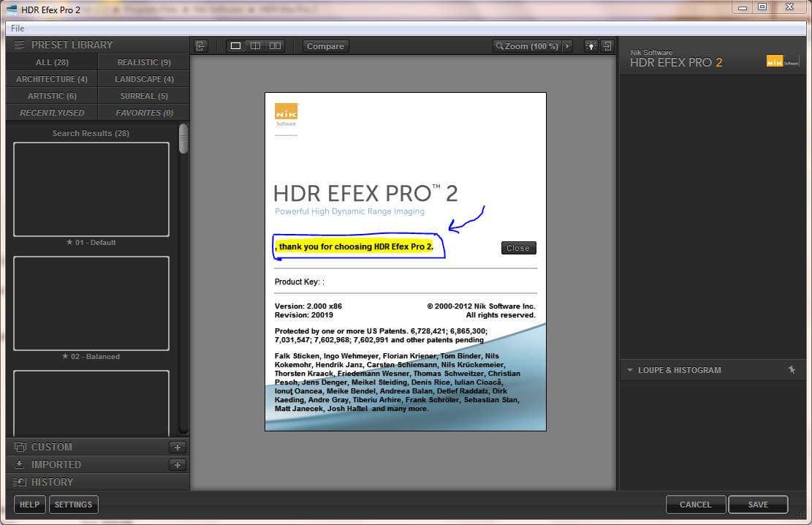Click the Compare button
Viewport: 812px width, 525px height.
pyautogui.click(x=325, y=46)
